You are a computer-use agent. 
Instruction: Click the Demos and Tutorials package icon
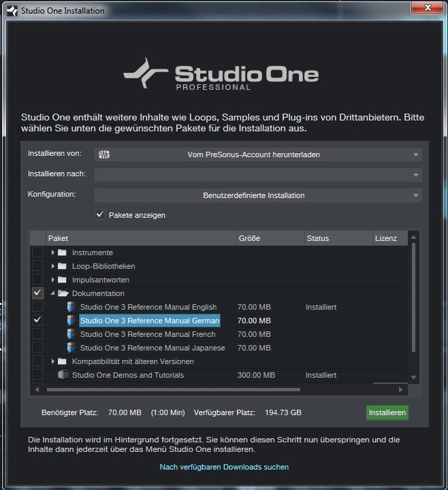pyautogui.click(x=63, y=375)
